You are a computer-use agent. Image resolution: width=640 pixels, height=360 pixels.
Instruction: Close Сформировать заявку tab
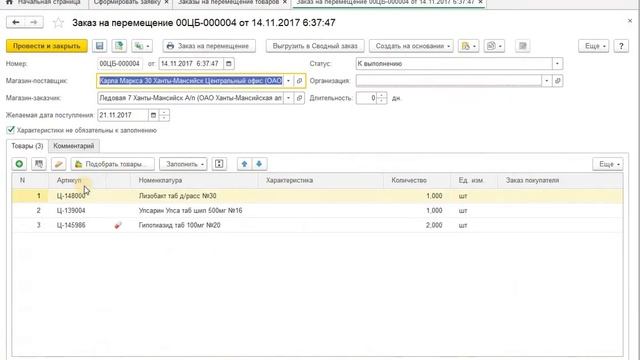(167, 2)
